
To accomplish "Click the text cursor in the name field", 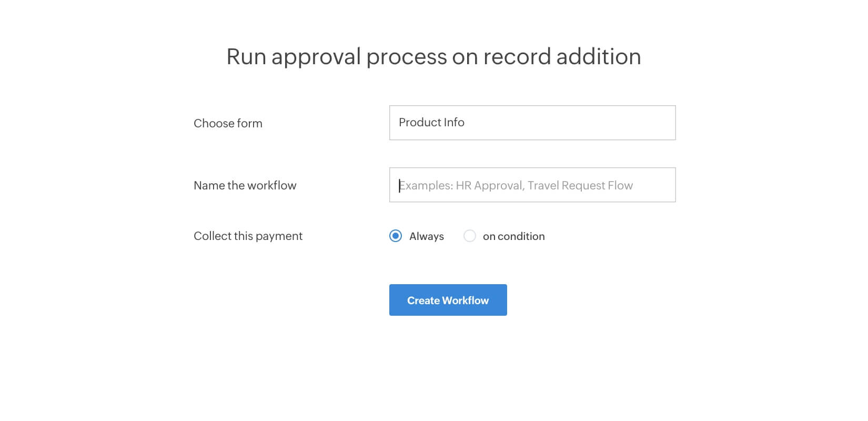I will pos(400,185).
